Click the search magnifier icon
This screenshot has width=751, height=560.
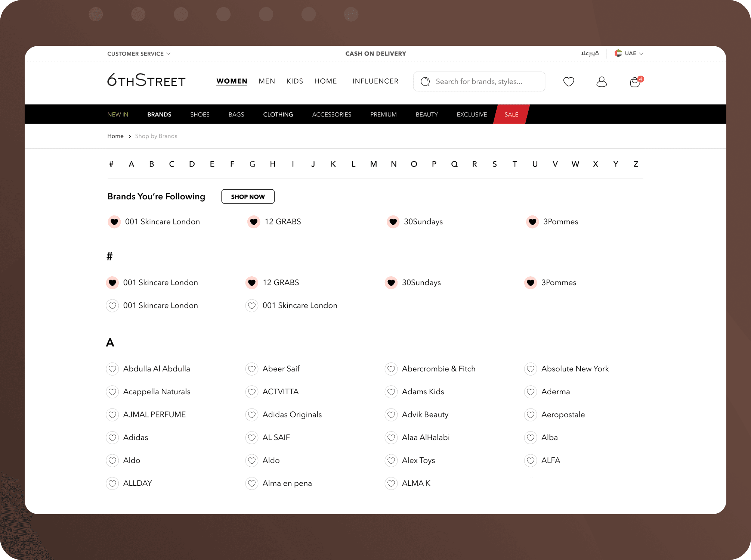click(x=425, y=81)
